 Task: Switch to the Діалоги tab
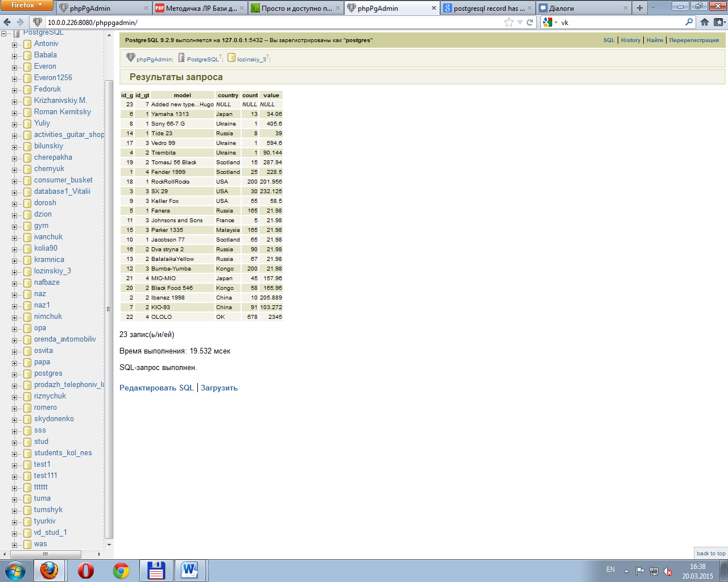coord(584,8)
